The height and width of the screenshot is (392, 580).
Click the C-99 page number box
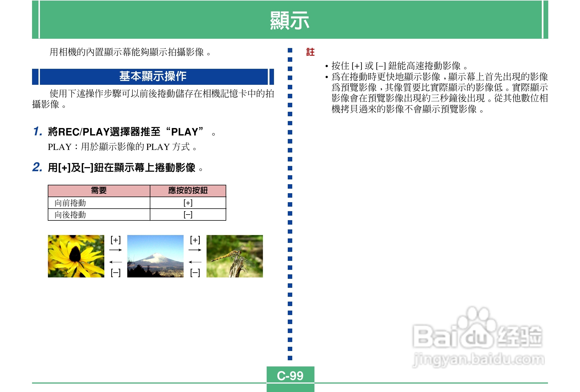[290, 375]
